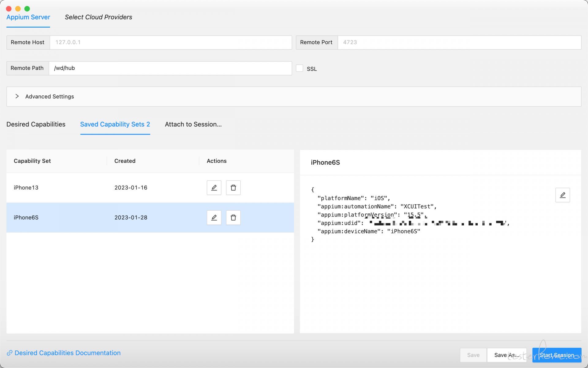Focus the Remote Port input field
The image size is (588, 368).
pyautogui.click(x=459, y=42)
